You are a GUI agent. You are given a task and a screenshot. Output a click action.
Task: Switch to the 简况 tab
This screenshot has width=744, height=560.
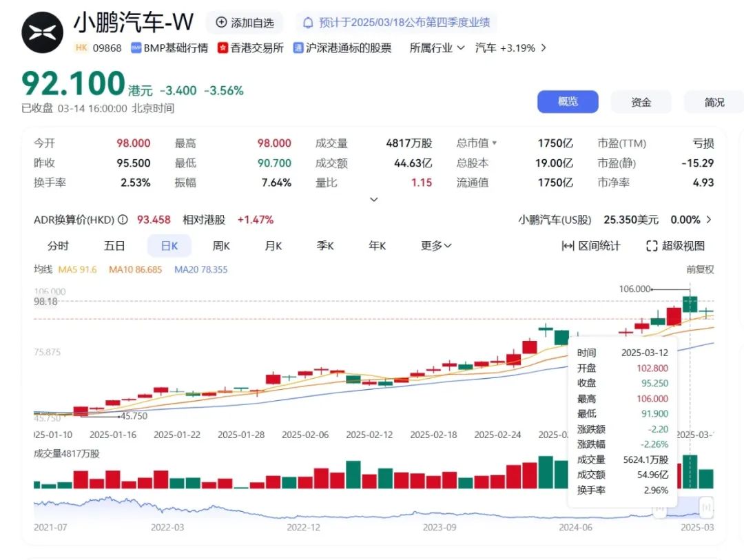point(714,101)
